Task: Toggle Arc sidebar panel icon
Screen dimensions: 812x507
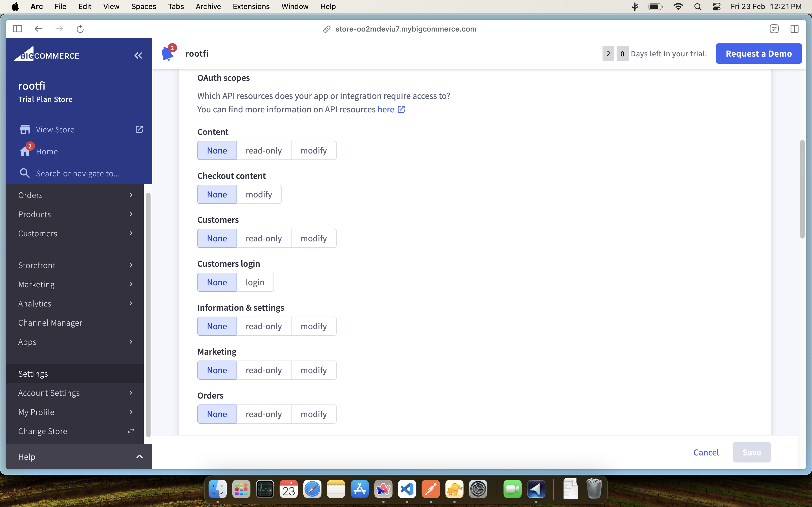Action: (x=17, y=29)
